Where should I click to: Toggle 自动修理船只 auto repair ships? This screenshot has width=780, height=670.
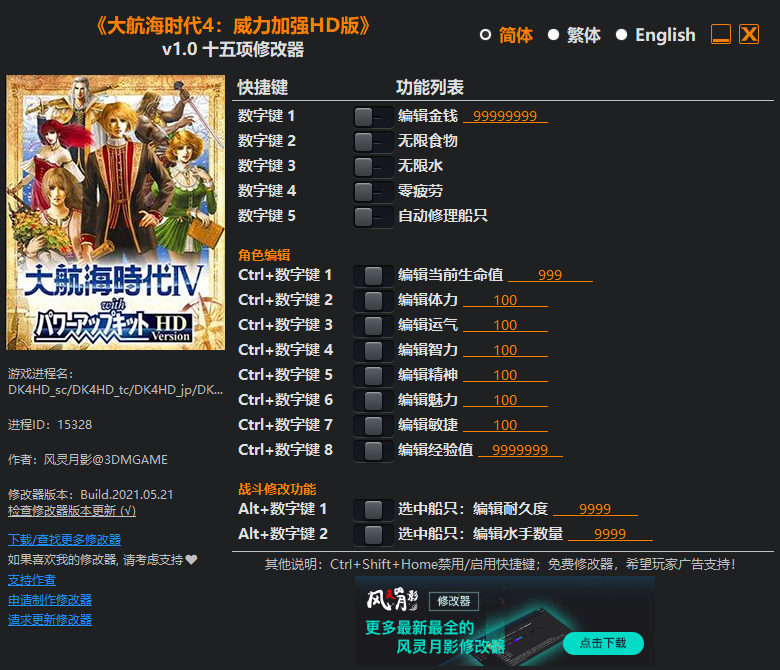(373, 217)
